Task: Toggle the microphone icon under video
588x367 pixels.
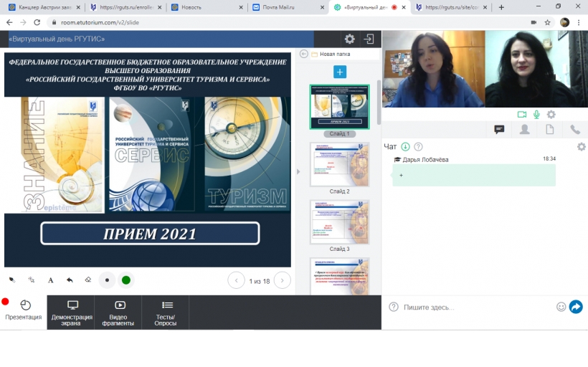Action: [x=536, y=115]
